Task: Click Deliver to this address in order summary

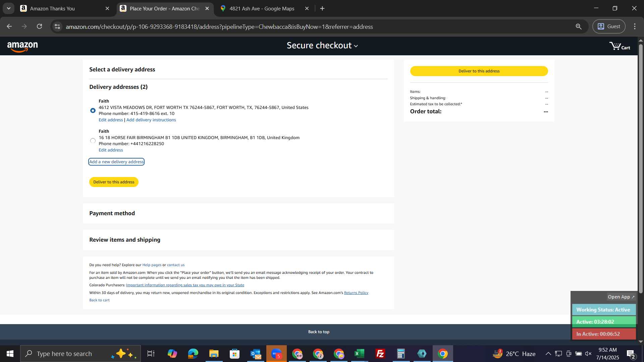Action: [x=479, y=71]
